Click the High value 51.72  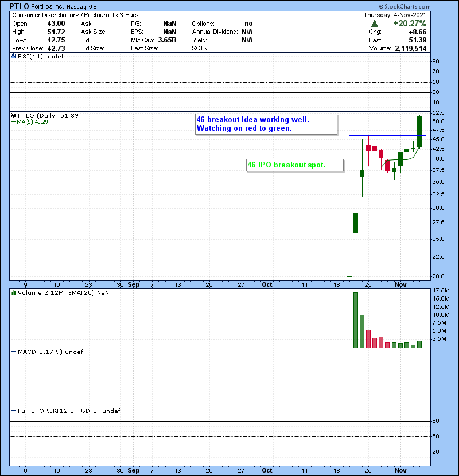(x=56, y=32)
